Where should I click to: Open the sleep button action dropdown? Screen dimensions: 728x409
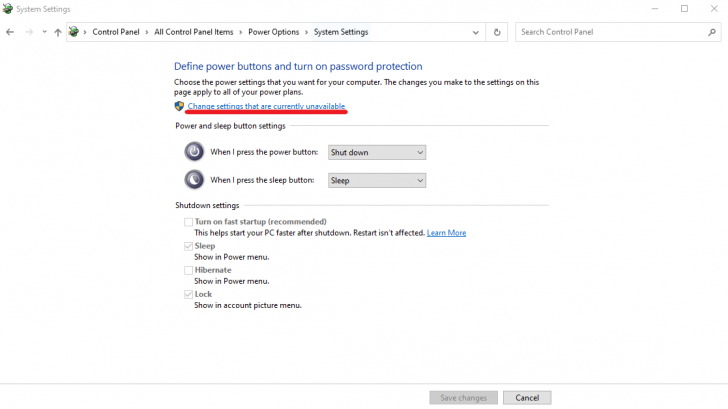[x=377, y=181]
